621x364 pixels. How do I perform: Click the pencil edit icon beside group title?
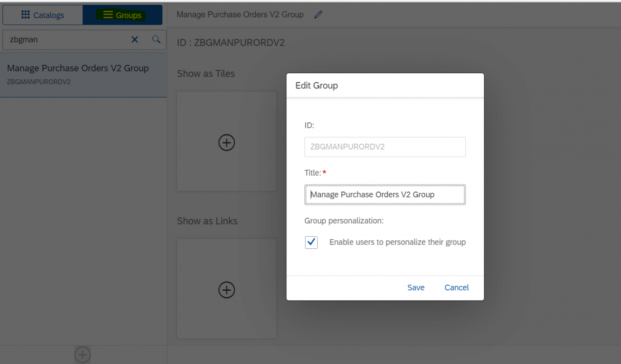pos(318,15)
